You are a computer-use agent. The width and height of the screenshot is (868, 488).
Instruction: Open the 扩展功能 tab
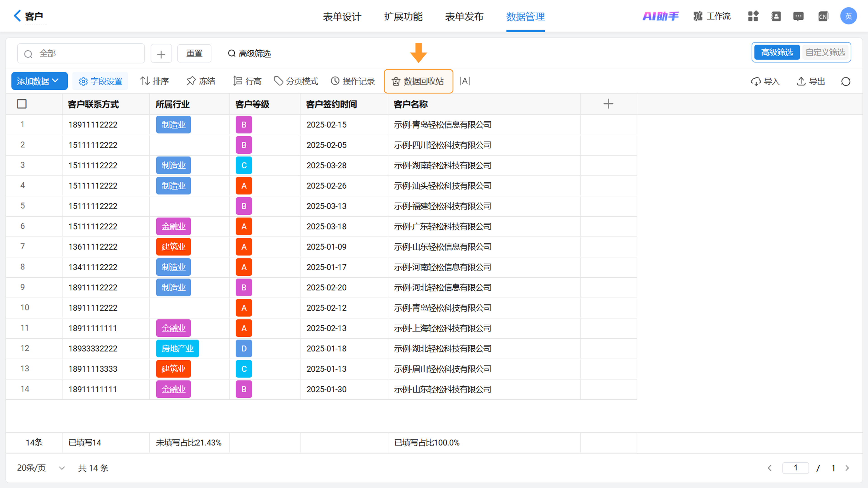tap(403, 16)
